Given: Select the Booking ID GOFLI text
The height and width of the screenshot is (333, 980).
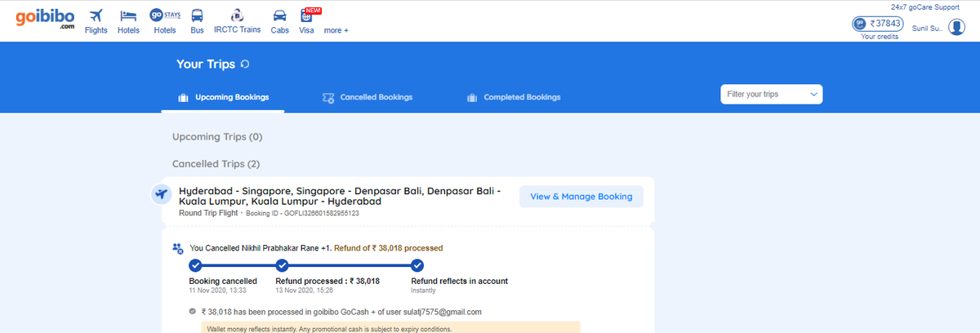Looking at the screenshot, I should (x=302, y=213).
